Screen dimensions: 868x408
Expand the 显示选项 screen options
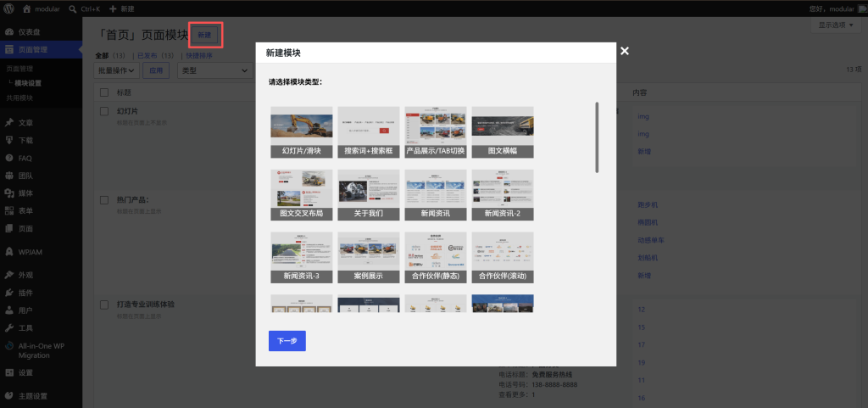836,25
